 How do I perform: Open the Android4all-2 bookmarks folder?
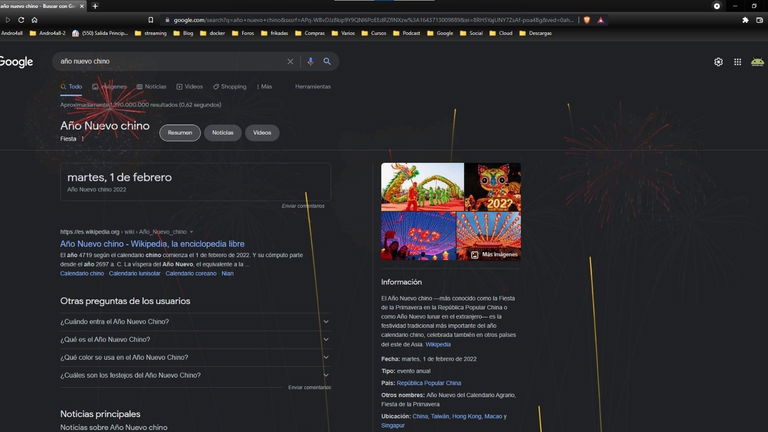click(x=48, y=33)
